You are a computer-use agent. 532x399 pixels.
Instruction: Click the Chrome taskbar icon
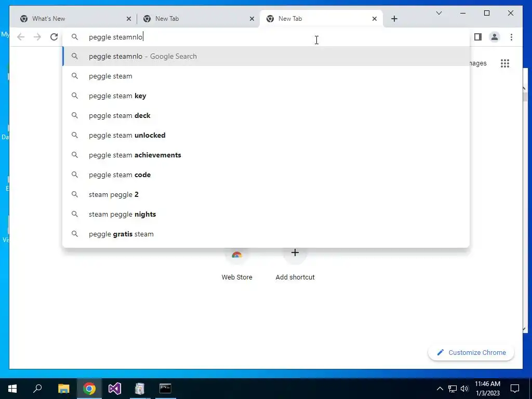tap(89, 389)
